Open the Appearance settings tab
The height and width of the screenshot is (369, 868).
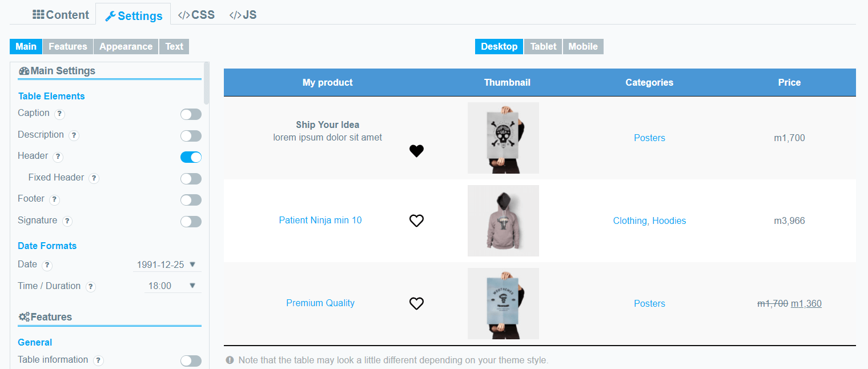tap(126, 46)
